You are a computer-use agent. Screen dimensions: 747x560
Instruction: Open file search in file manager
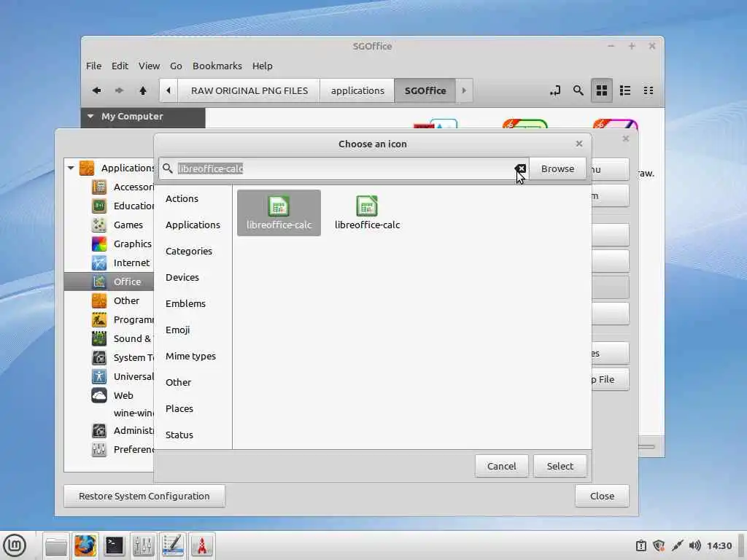(578, 90)
